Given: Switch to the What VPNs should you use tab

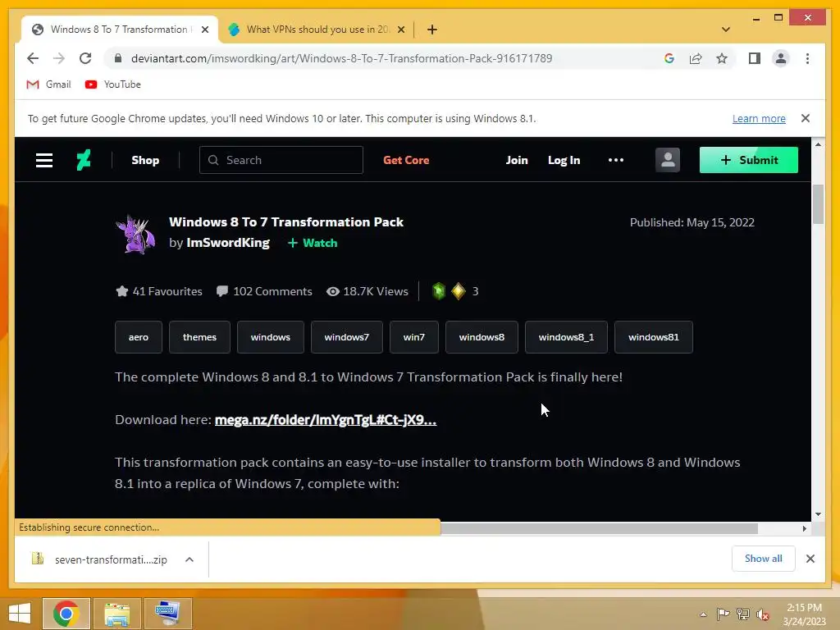Looking at the screenshot, I should tap(317, 30).
